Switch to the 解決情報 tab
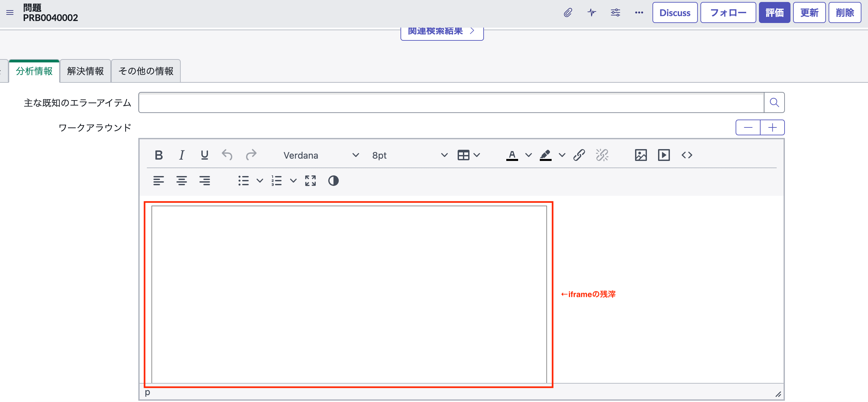Screen dimensions: 868x402 coord(85,71)
